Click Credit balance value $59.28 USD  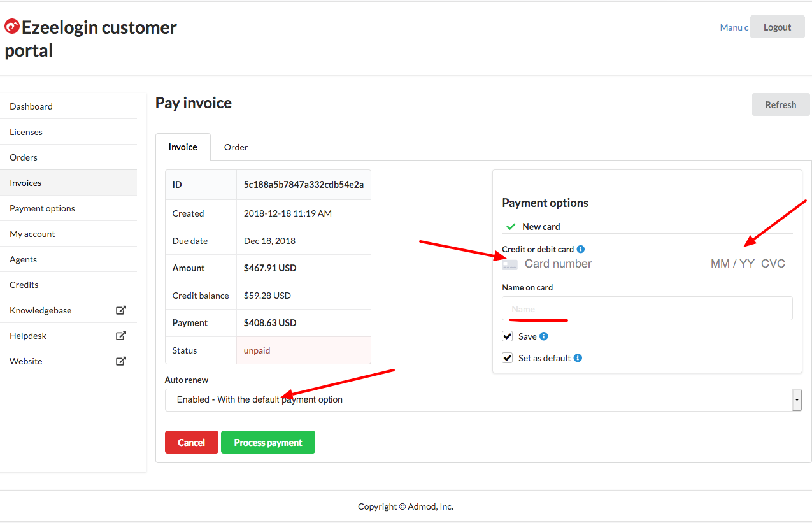point(267,296)
